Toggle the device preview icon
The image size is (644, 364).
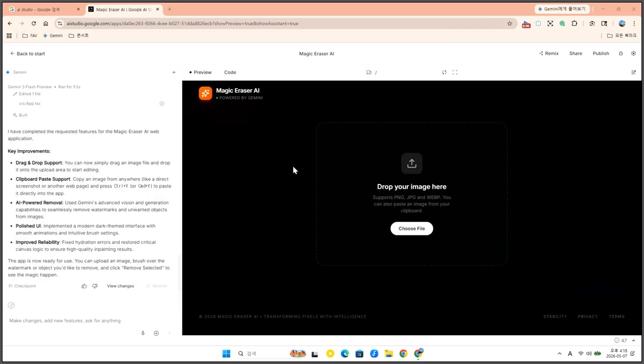(369, 72)
